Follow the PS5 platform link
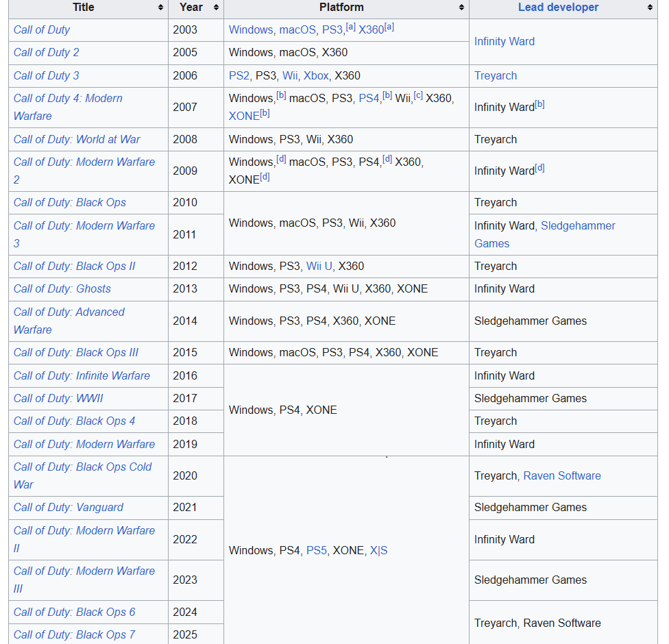 point(316,550)
